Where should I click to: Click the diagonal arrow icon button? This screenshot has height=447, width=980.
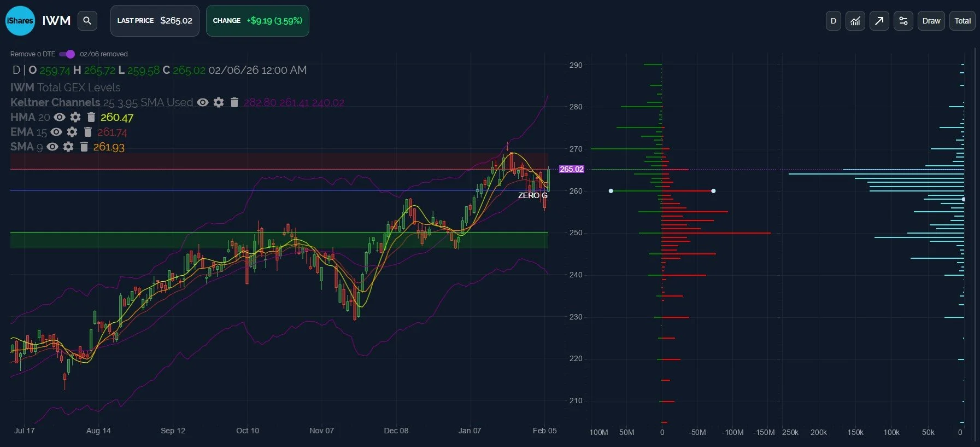tap(879, 21)
